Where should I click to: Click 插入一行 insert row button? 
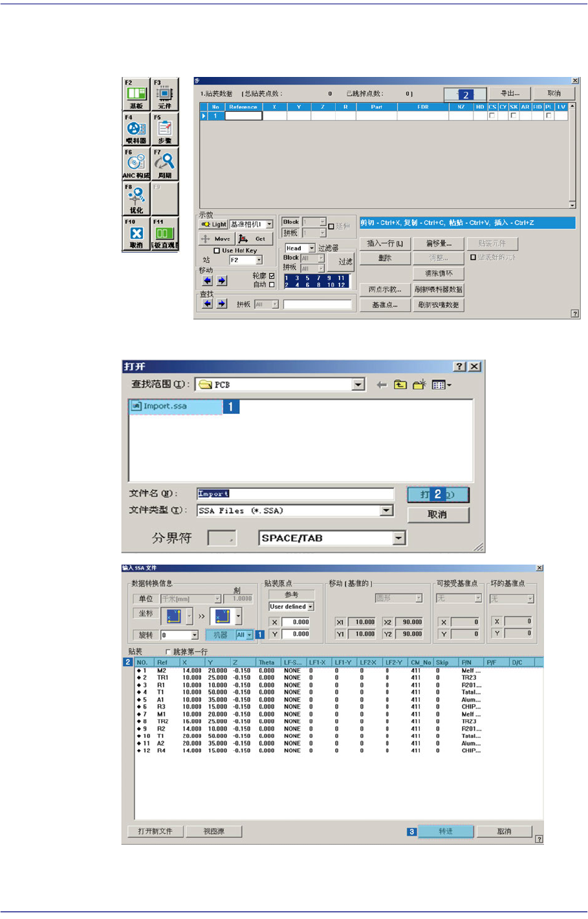coord(385,244)
